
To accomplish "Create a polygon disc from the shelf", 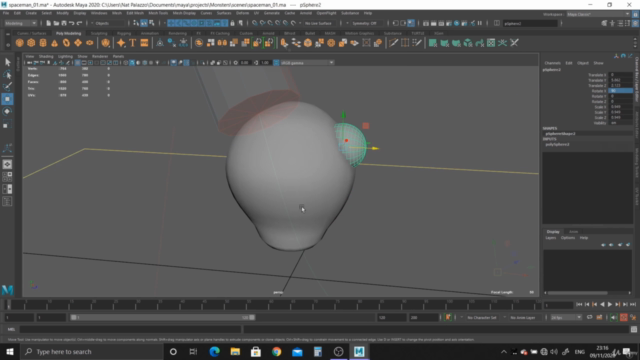I will (x=89, y=43).
